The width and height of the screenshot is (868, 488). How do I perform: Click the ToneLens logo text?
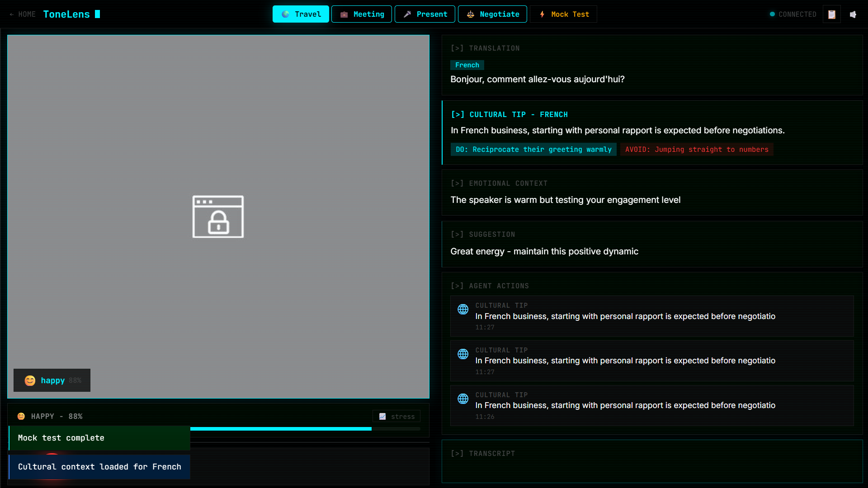[x=66, y=14]
